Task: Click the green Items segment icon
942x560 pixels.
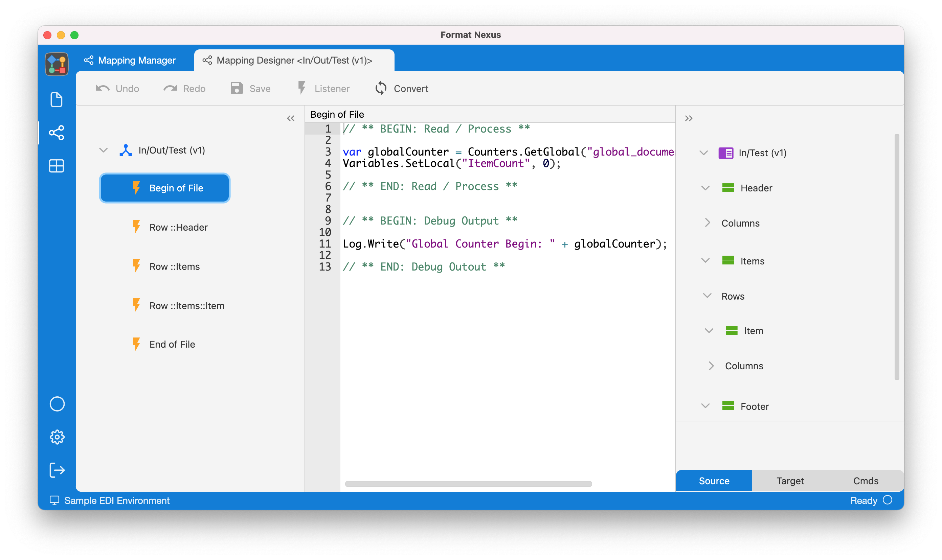Action: 728,260
